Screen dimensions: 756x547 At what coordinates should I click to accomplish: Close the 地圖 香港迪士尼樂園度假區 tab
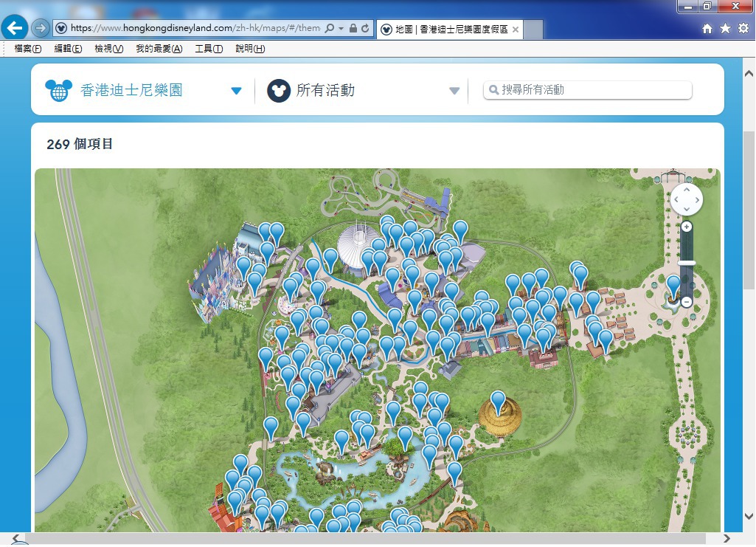point(516,30)
